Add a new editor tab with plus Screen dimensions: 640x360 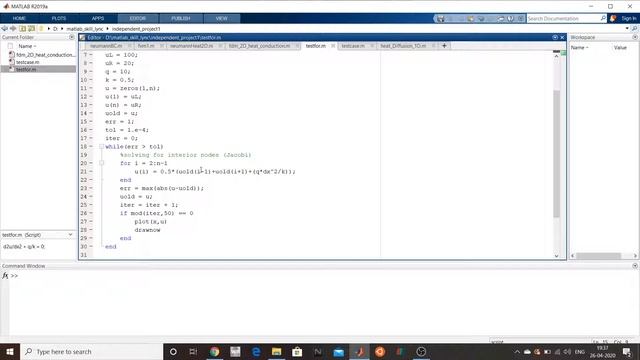pyautogui.click(x=444, y=46)
